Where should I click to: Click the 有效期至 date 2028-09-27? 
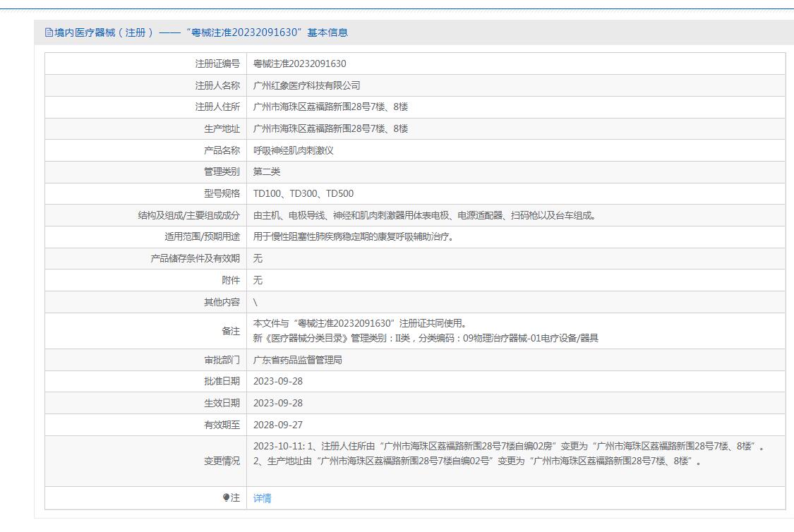point(277,425)
